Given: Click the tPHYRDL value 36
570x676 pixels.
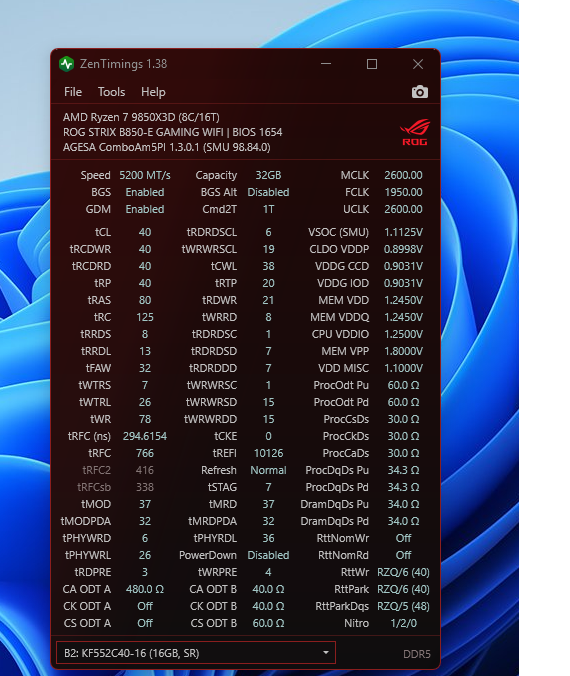Looking at the screenshot, I should point(268,538).
